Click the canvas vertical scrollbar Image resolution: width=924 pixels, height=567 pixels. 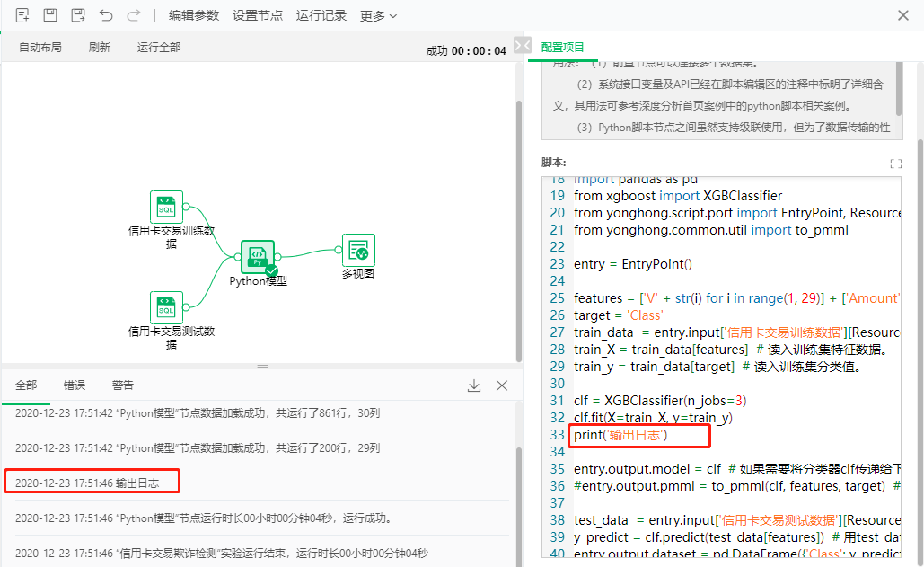pyautogui.click(x=519, y=231)
